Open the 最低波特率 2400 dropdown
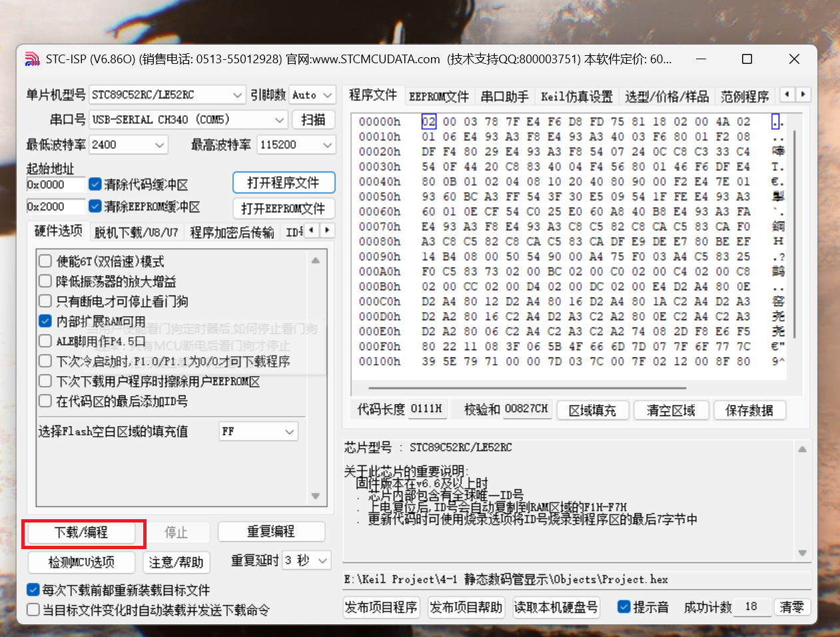 (128, 144)
